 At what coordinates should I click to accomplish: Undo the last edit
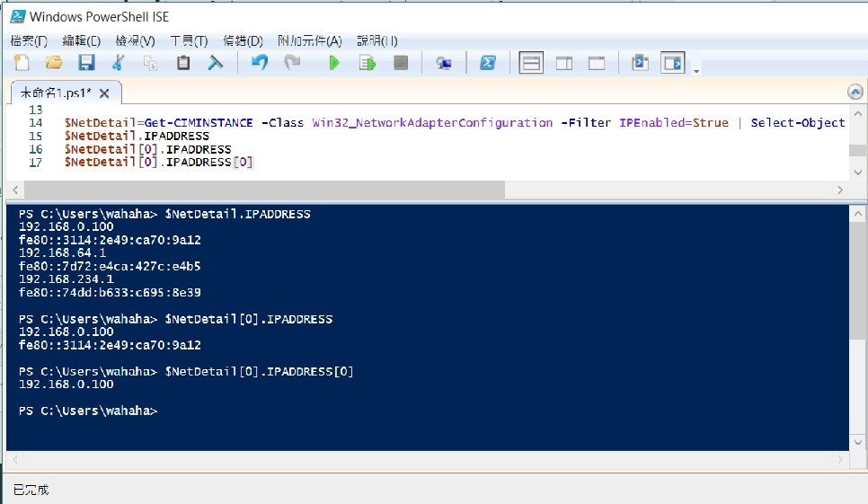click(x=259, y=63)
